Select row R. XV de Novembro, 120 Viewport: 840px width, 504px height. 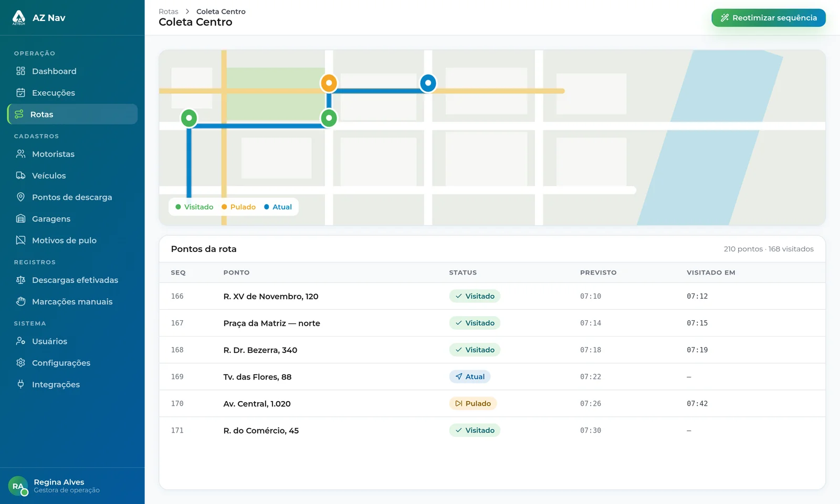click(492, 296)
